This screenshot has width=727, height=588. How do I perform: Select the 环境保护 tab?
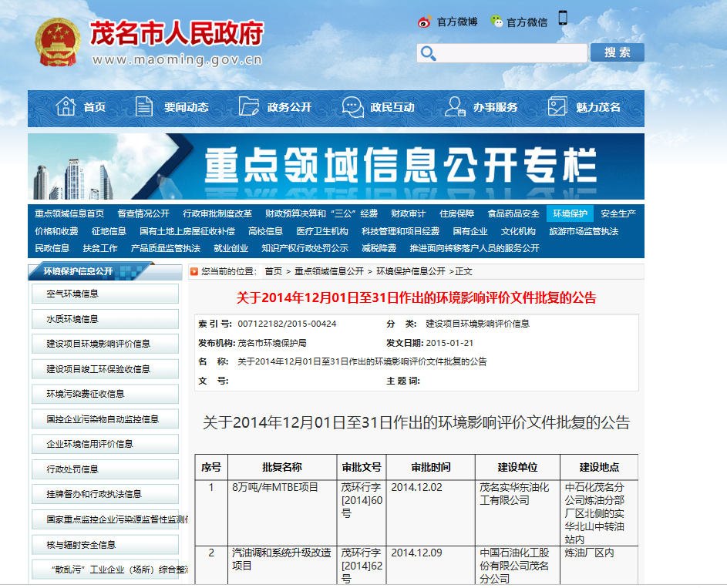[570, 213]
